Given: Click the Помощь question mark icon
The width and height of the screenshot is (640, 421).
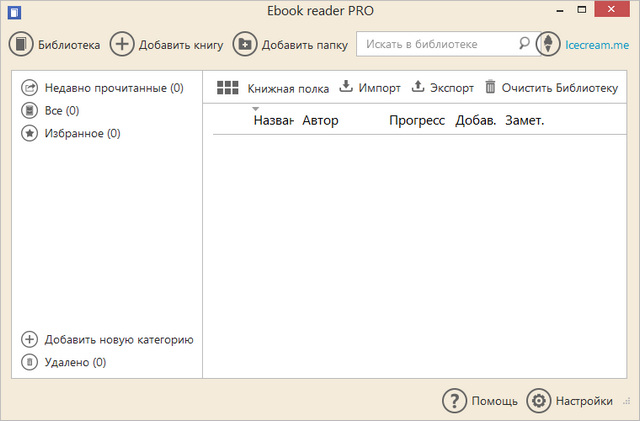Looking at the screenshot, I should click(x=454, y=401).
